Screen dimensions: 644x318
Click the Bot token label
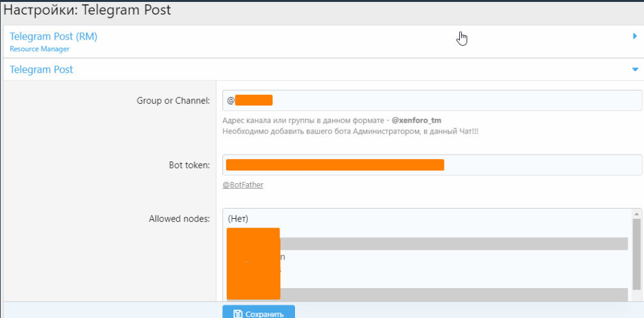tap(185, 165)
